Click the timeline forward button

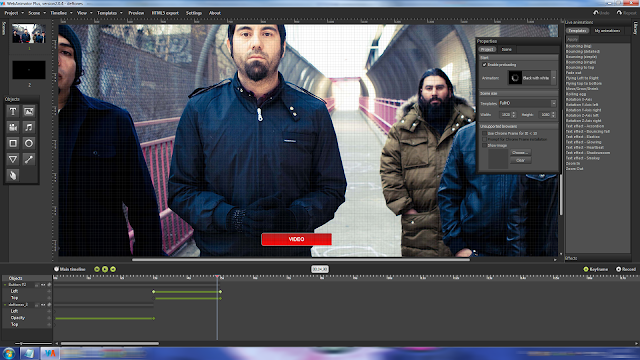click(113, 269)
